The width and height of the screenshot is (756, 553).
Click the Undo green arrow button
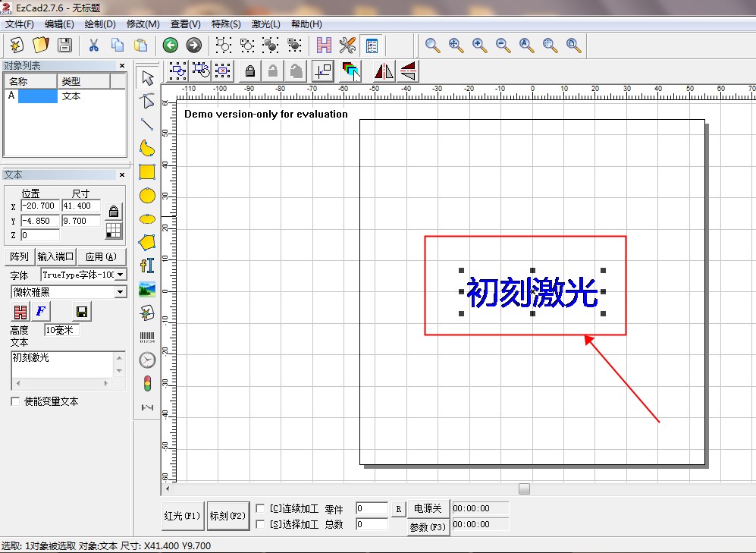(x=170, y=45)
